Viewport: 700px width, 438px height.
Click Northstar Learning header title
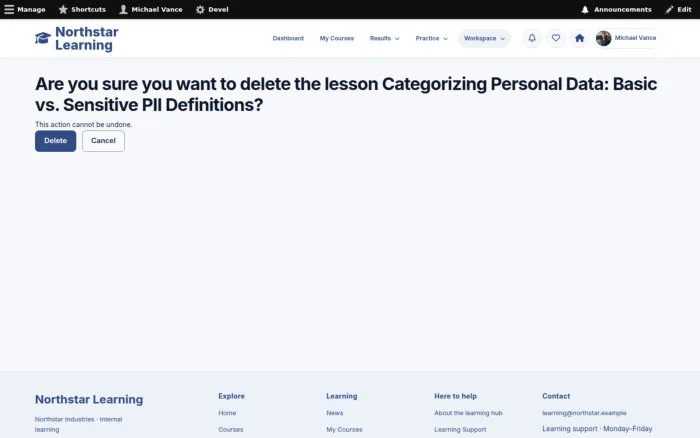click(87, 38)
